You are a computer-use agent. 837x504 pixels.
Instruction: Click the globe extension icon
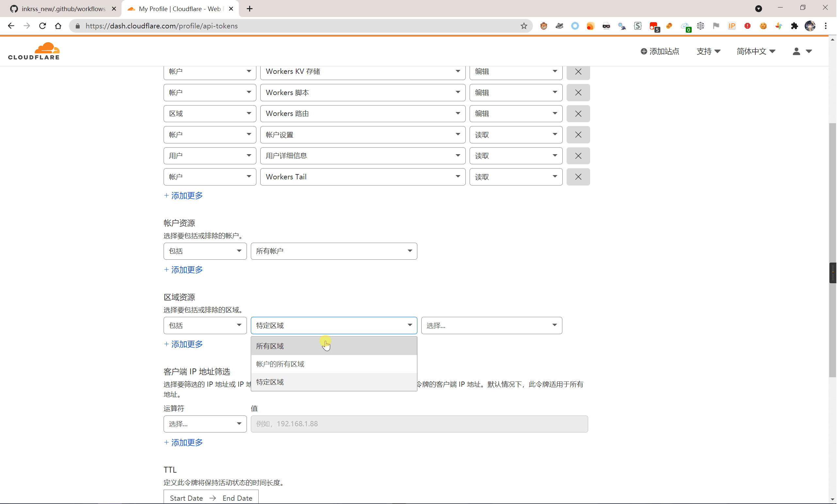point(700,26)
